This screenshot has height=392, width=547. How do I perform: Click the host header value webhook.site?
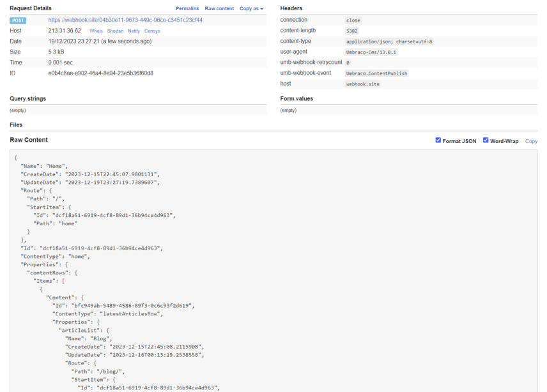[362, 84]
